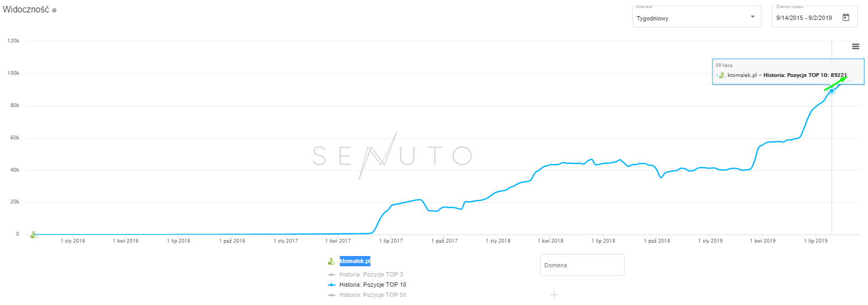Screen dimensions: 868x305
Task: Click the calendar icon in date range
Action: point(846,18)
